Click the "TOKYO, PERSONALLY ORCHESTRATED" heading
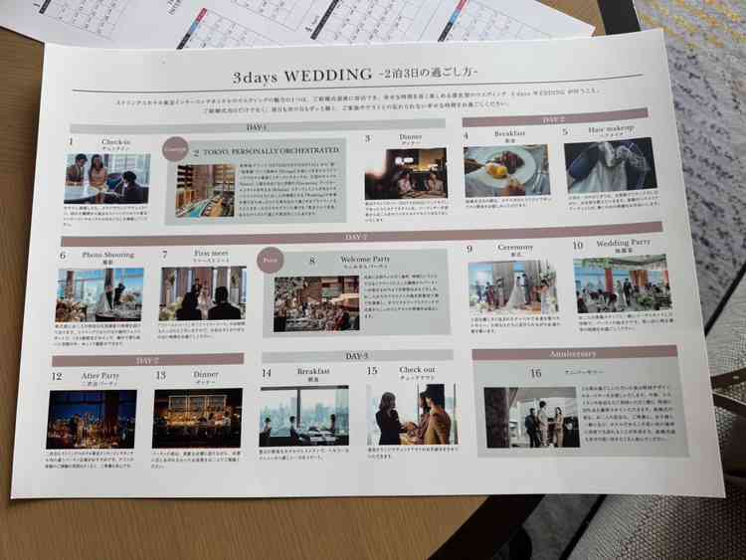Viewport: 746px width, 560px height. (x=272, y=151)
